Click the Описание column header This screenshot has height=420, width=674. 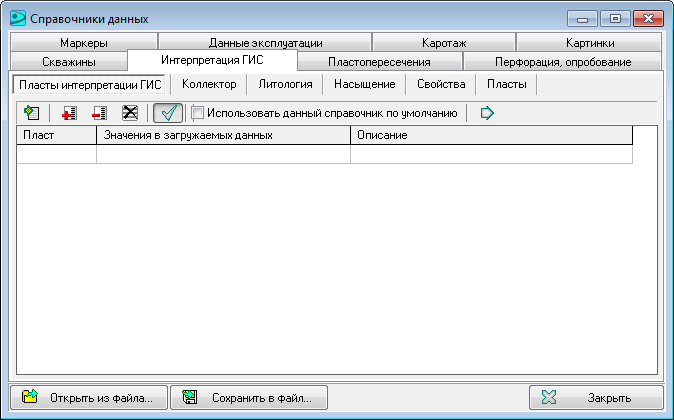(492, 135)
